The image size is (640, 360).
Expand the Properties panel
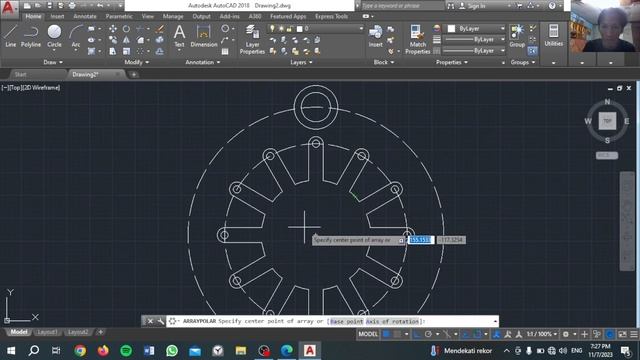pos(452,62)
